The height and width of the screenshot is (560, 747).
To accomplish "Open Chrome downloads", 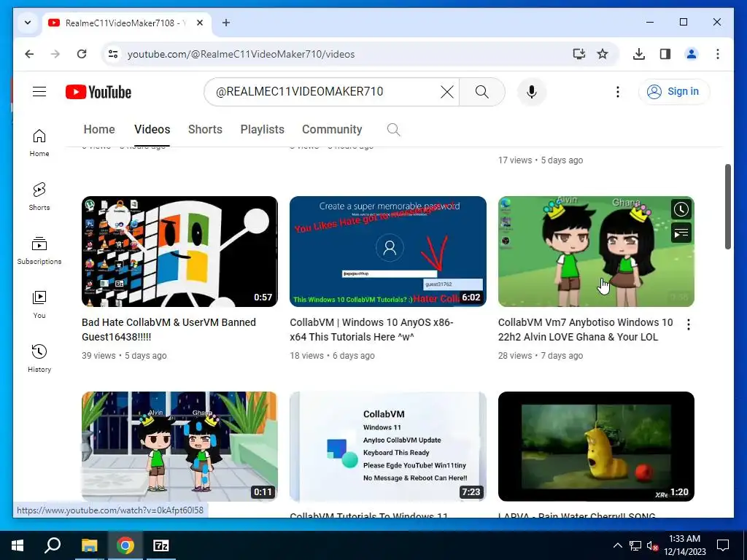I will click(639, 54).
